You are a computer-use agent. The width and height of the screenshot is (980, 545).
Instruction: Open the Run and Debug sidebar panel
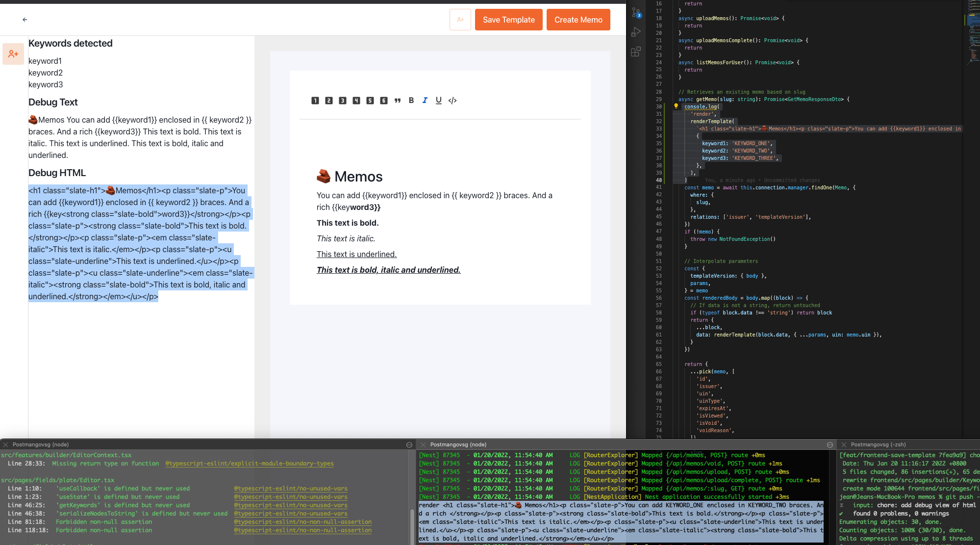tap(636, 32)
